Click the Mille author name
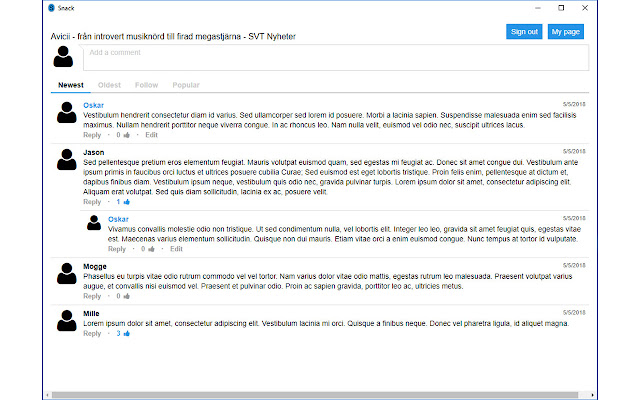 coord(91,313)
